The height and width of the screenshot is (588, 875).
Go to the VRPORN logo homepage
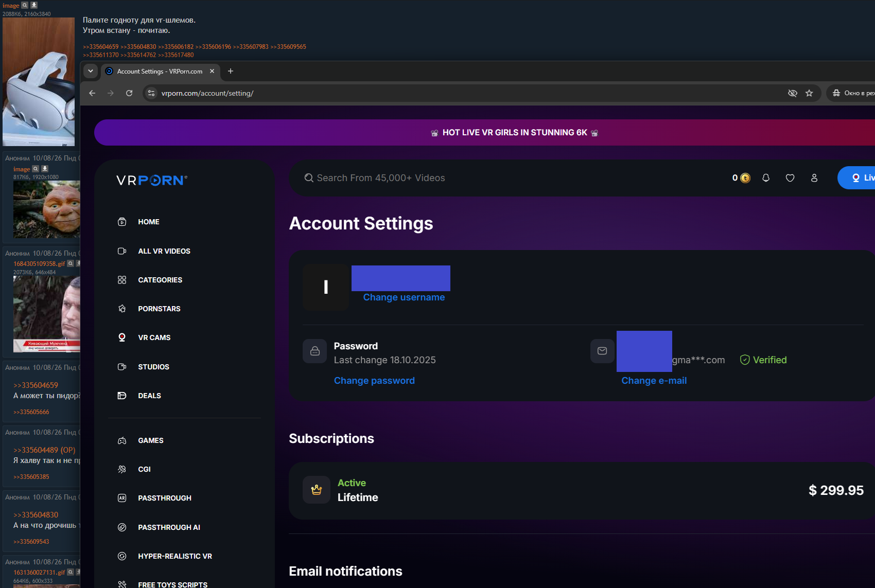tap(152, 180)
